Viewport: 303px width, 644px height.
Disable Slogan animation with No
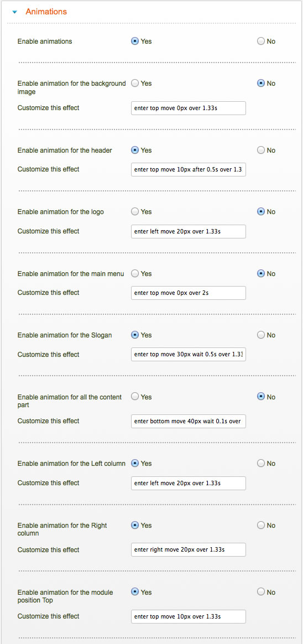tap(261, 335)
